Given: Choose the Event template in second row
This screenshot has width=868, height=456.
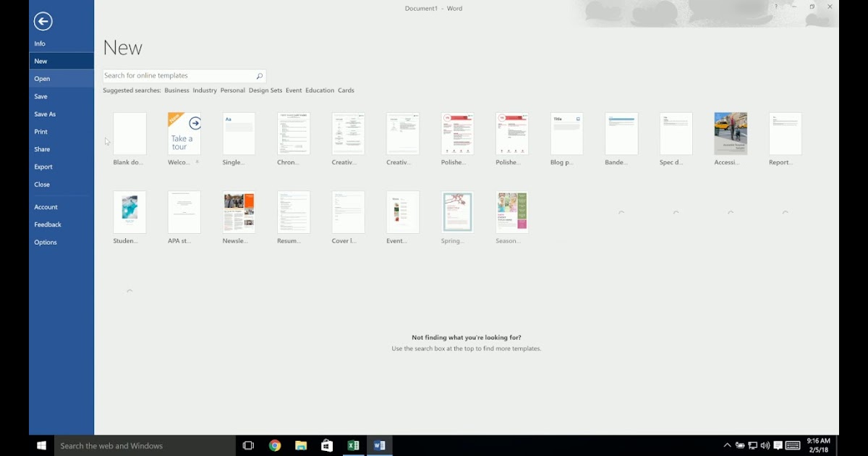Looking at the screenshot, I should [x=403, y=212].
